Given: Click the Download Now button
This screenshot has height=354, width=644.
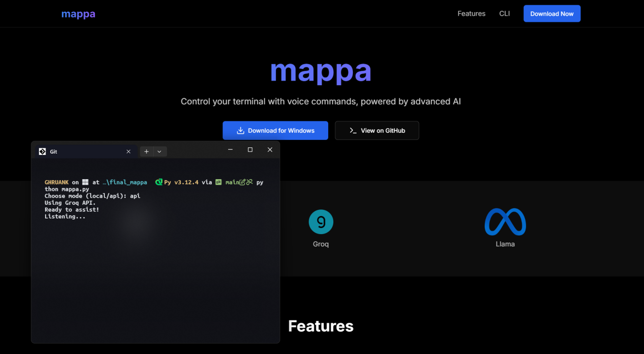Looking at the screenshot, I should (x=552, y=13).
